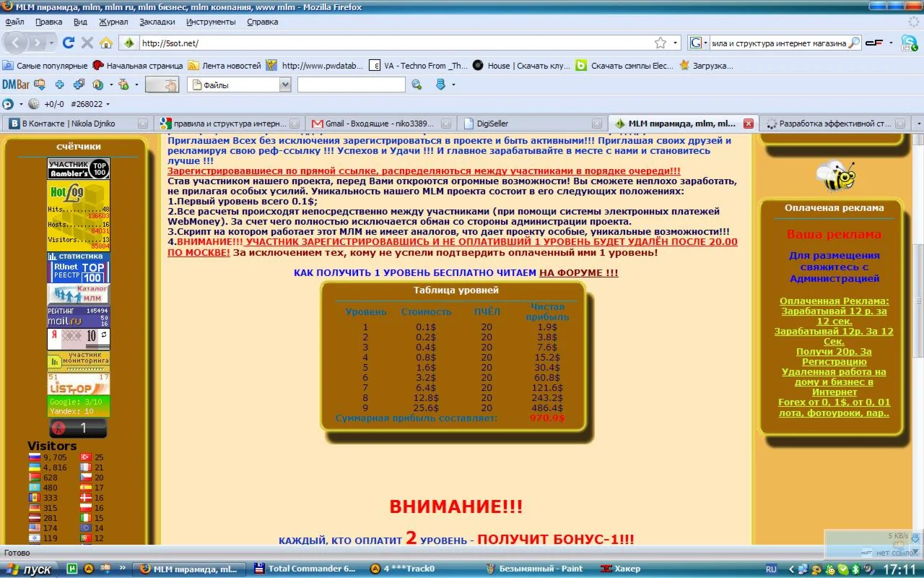924x578 pixels.
Task: Open the Закладки menu
Action: tap(157, 22)
